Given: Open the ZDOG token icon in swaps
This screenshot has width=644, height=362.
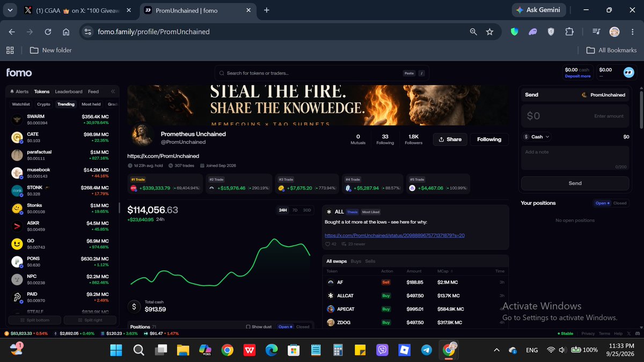Looking at the screenshot, I should (331, 322).
